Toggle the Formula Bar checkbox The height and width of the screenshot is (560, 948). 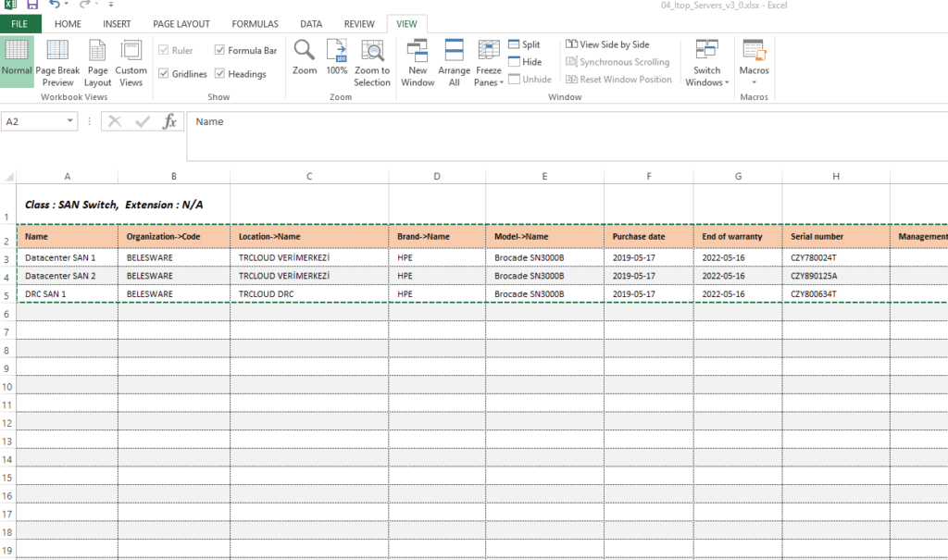point(219,51)
